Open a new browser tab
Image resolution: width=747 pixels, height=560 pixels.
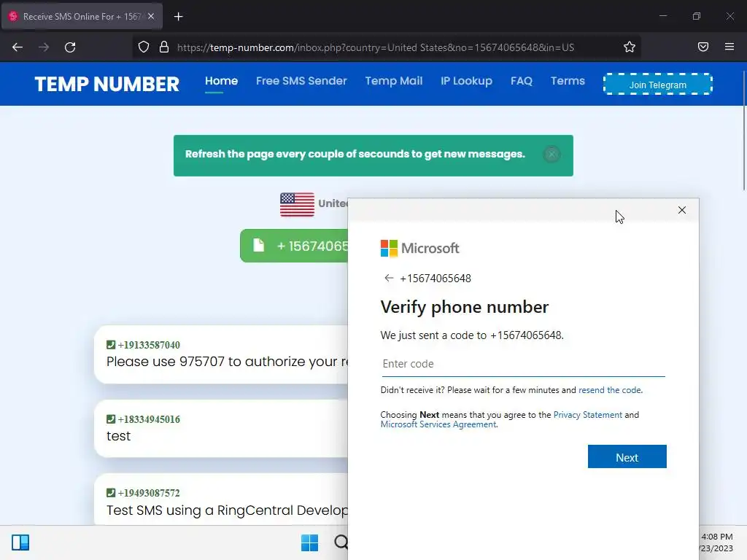click(178, 17)
